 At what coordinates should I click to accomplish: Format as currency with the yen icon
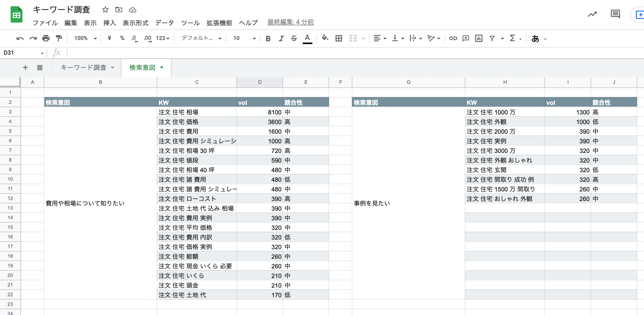(x=109, y=38)
